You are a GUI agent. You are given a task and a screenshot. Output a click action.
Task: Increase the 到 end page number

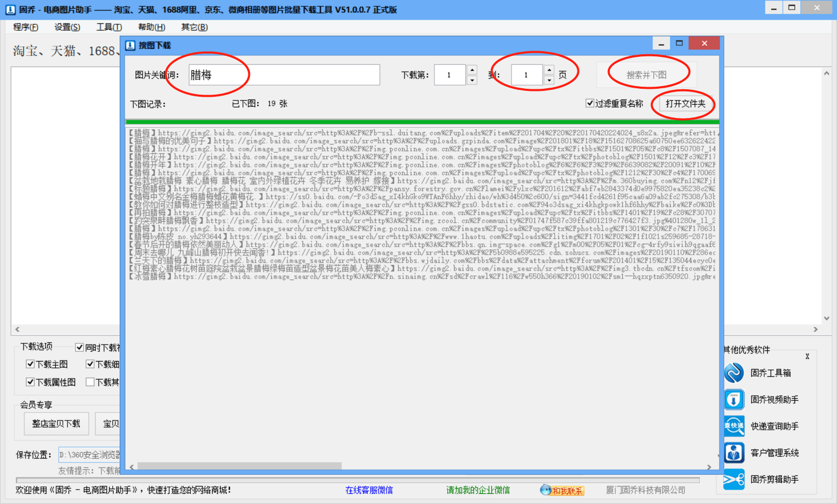pyautogui.click(x=549, y=70)
